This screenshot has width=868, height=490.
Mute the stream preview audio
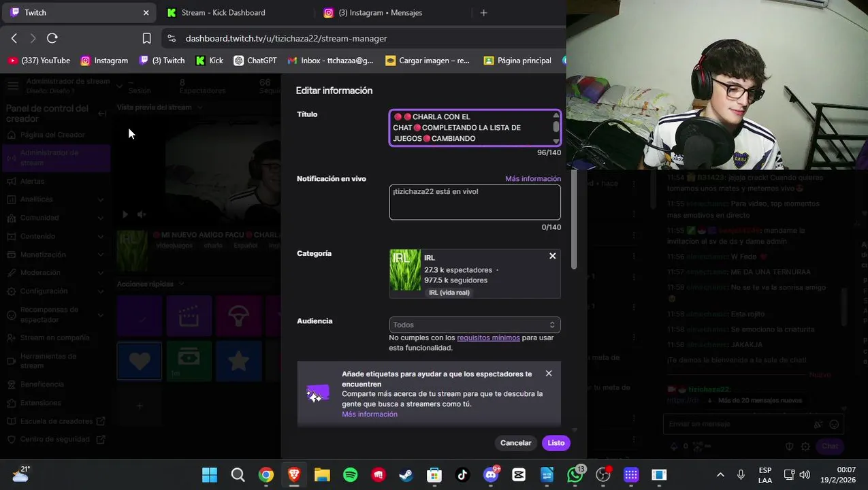[x=142, y=214]
